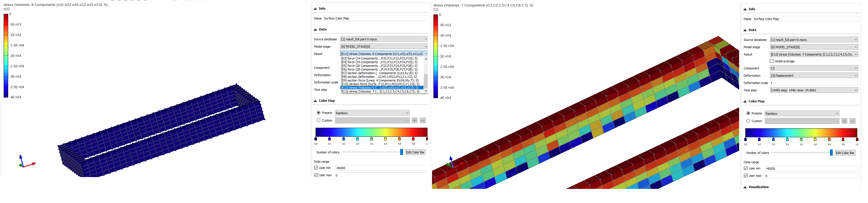The height and width of the screenshot is (203, 868).
Task: Select the 0.5 color stop marker in right panel
Action: click(801, 139)
